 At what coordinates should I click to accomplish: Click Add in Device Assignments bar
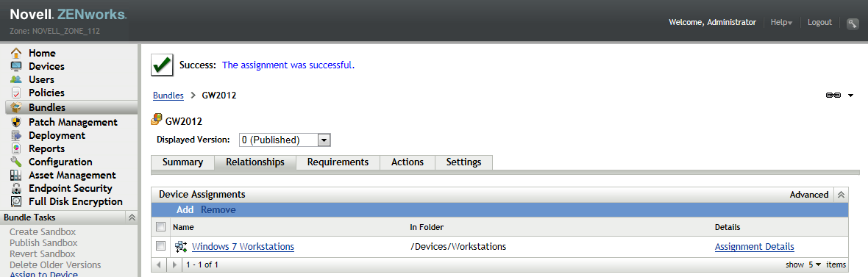point(185,209)
